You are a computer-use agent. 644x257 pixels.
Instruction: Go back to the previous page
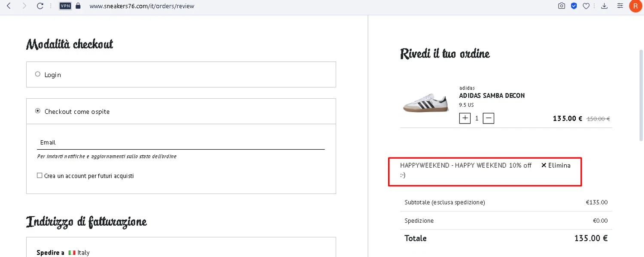[x=9, y=6]
